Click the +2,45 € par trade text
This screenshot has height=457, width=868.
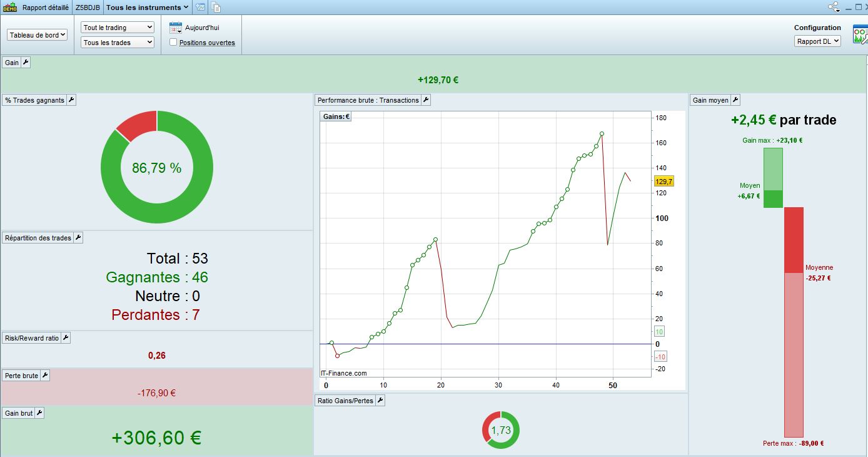[x=784, y=120]
